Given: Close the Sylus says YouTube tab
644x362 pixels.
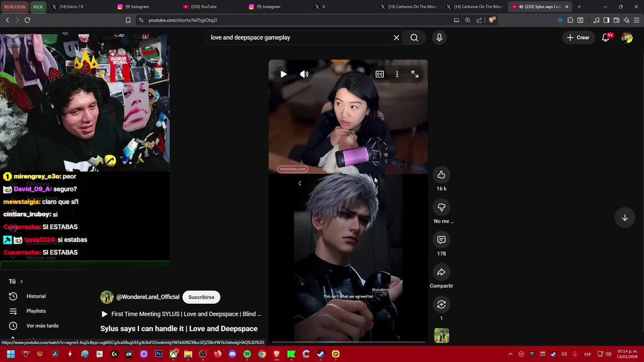Looking at the screenshot, I should click(567, 7).
